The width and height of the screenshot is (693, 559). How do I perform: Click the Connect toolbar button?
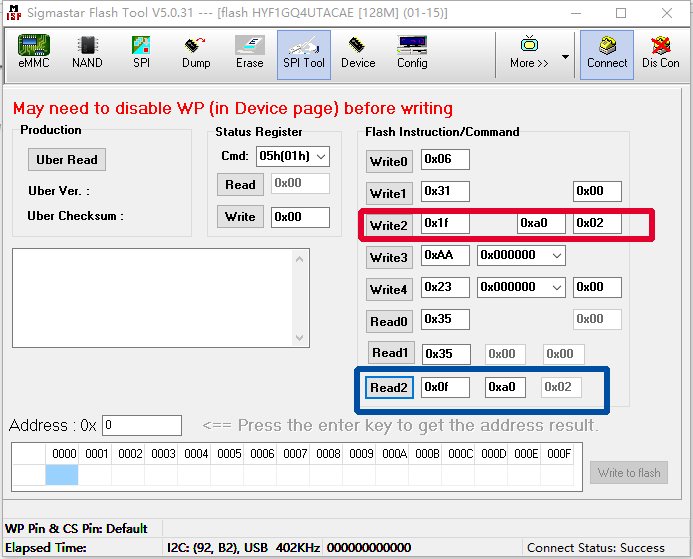pos(607,52)
